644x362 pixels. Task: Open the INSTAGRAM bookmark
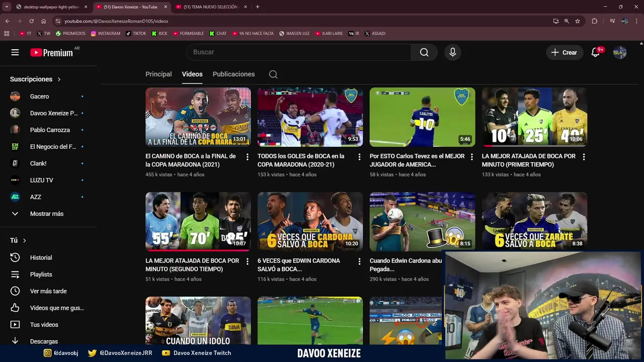point(106,33)
